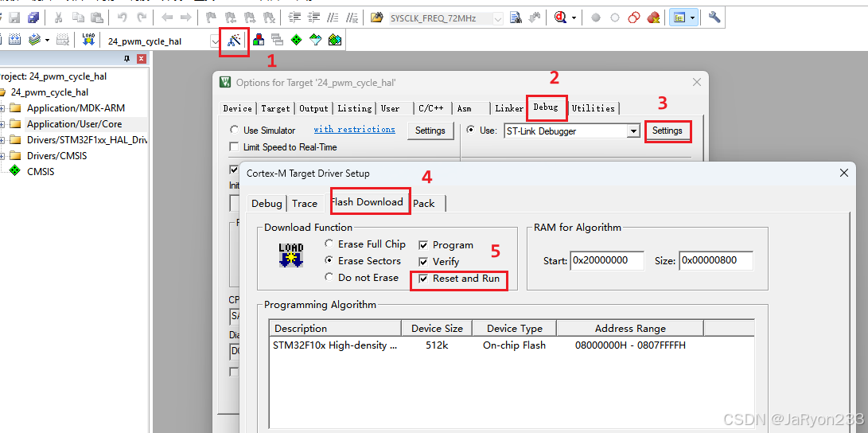
Task: Switch to the C/C++ tab in Options
Action: click(x=433, y=108)
